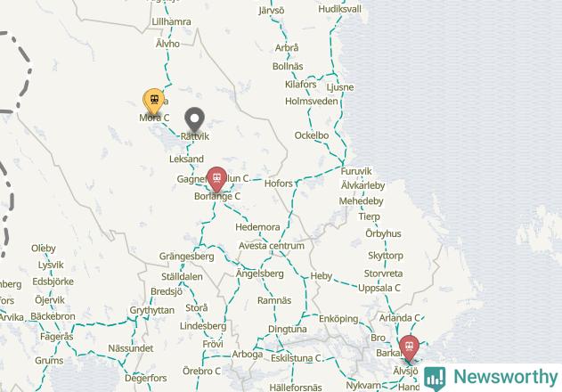562x392 pixels.
Task: Click the Uppsala C station label
Action: coord(379,288)
